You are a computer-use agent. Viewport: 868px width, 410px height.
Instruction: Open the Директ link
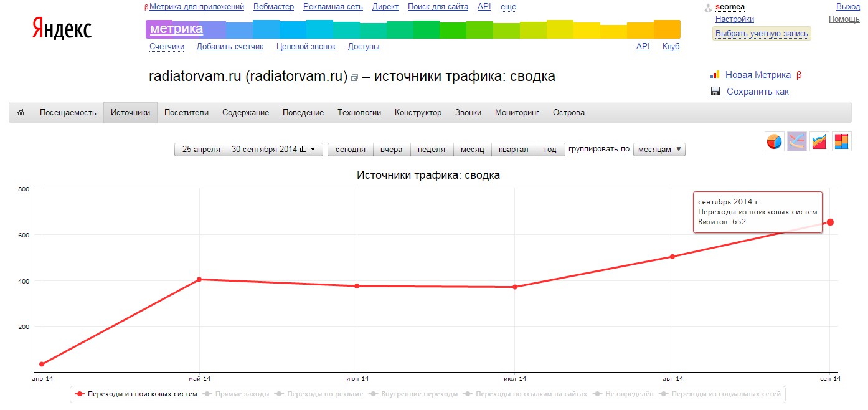tap(385, 7)
